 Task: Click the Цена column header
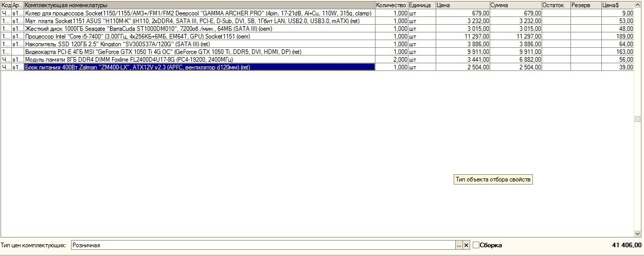click(x=462, y=5)
